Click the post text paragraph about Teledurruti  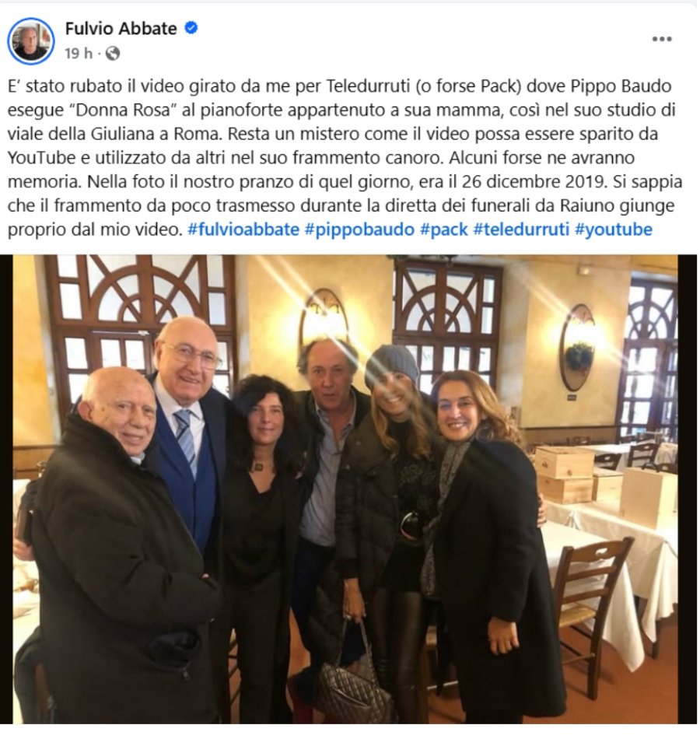click(x=345, y=158)
